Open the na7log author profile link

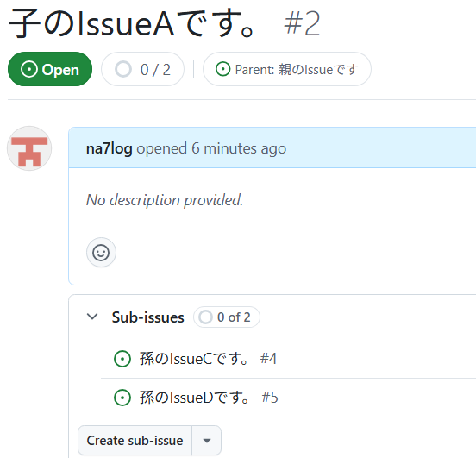click(x=110, y=148)
